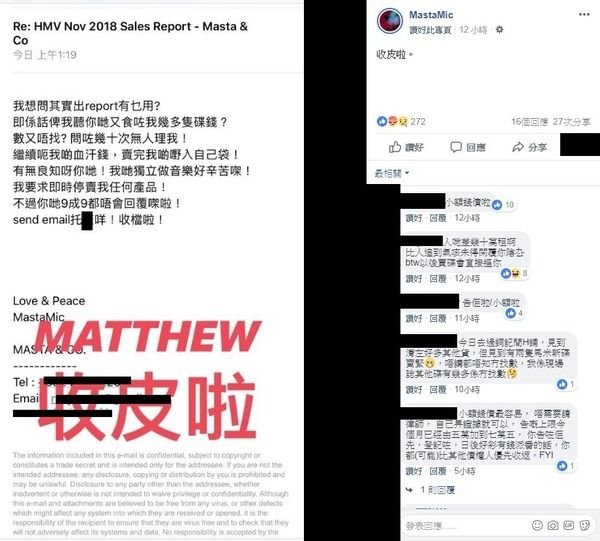The width and height of the screenshot is (600, 541).
Task: Attach a photo with the camera icon
Action: 553,525
